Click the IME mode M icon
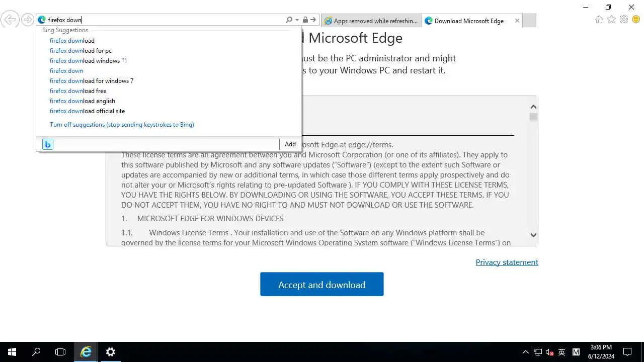 coord(576,352)
